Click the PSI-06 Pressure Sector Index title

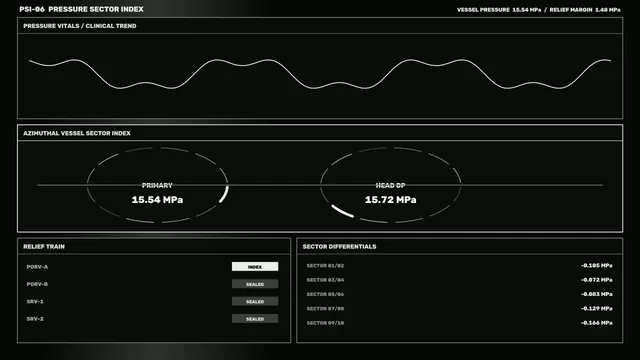pos(81,9)
